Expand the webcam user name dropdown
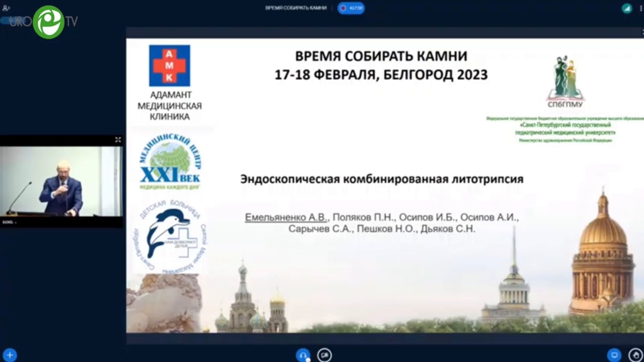Image resolution: width=644 pixels, height=362 pixels. 9,222
